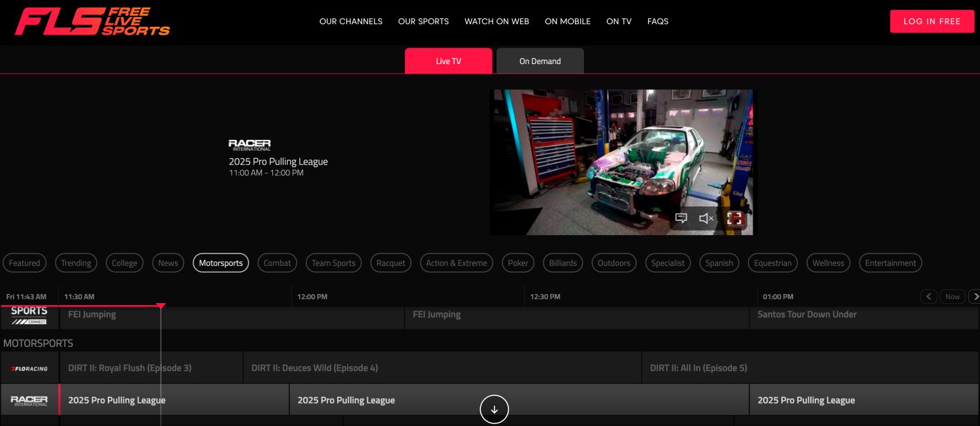Open closed captions in video player

[681, 218]
